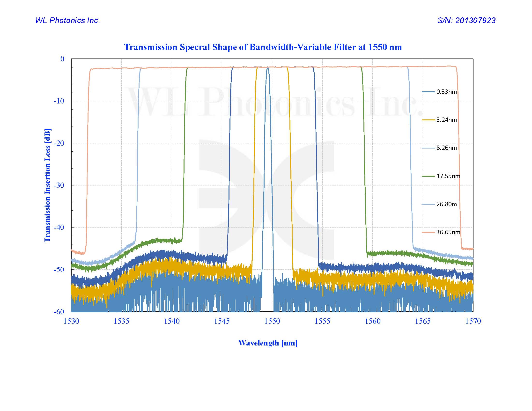Image resolution: width=532 pixels, height=411 pixels.
Task: Click the 1550 x-axis tick label
Action: click(x=272, y=321)
